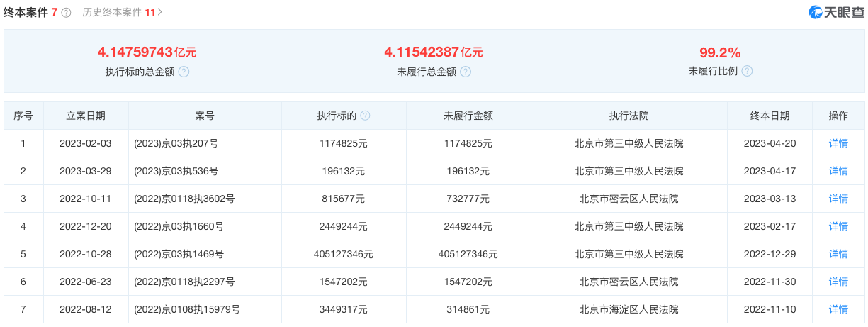Click help icon beside 执行标的总金额

(x=184, y=72)
